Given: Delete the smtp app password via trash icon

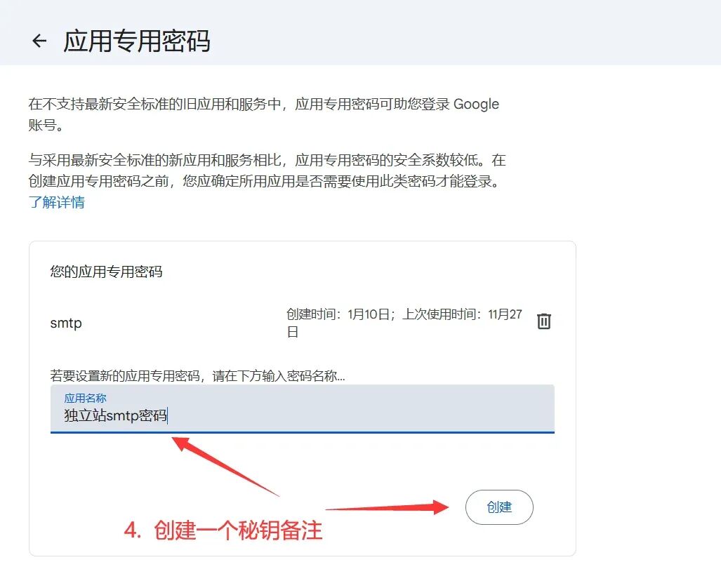Looking at the screenshot, I should pyautogui.click(x=544, y=321).
